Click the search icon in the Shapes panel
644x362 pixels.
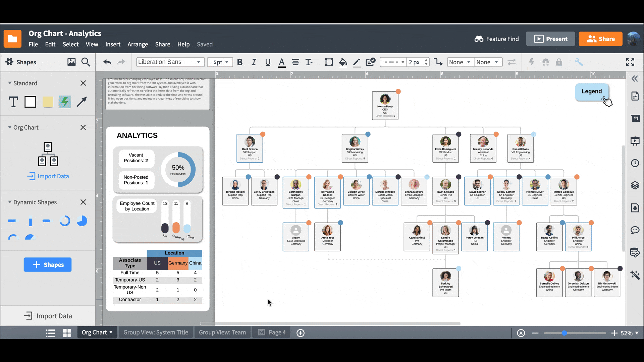[x=86, y=62]
